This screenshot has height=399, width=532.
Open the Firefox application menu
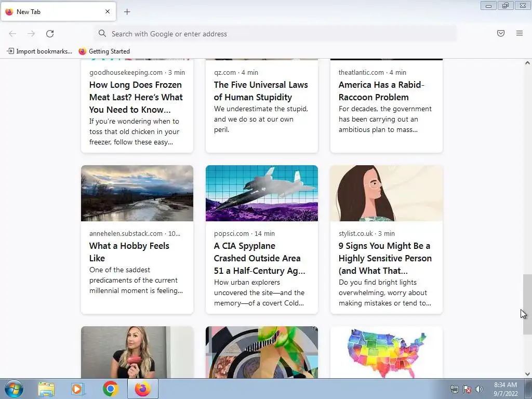click(x=520, y=33)
